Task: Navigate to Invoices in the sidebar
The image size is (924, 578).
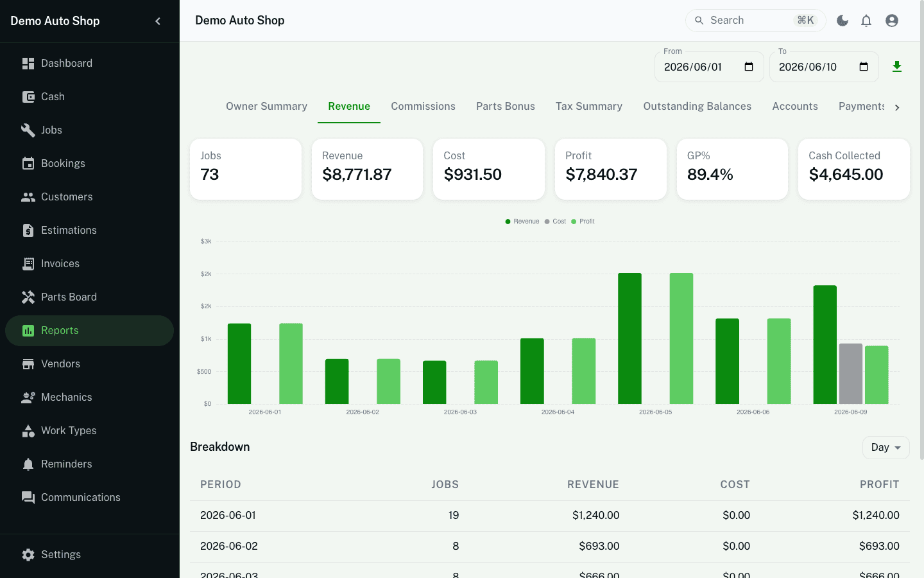Action: (x=89, y=264)
